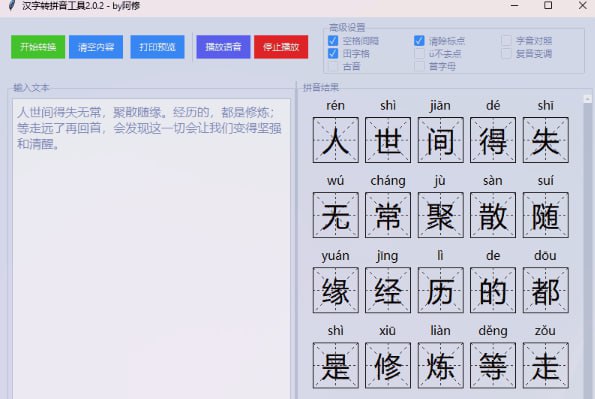Click the pinyin results scrollbar up arrow
The height and width of the screenshot is (399, 595).
(587, 99)
